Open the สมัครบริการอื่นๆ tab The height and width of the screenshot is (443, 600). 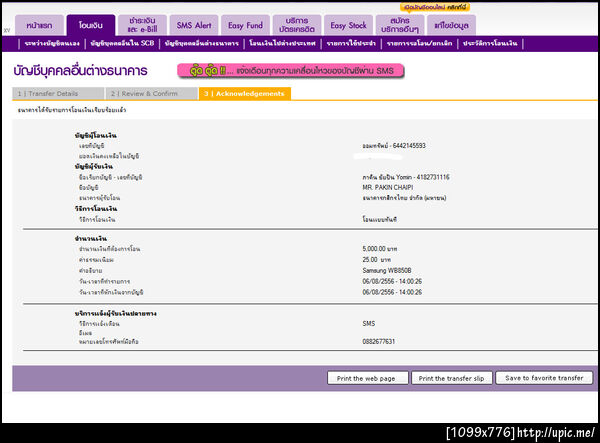[x=400, y=25]
